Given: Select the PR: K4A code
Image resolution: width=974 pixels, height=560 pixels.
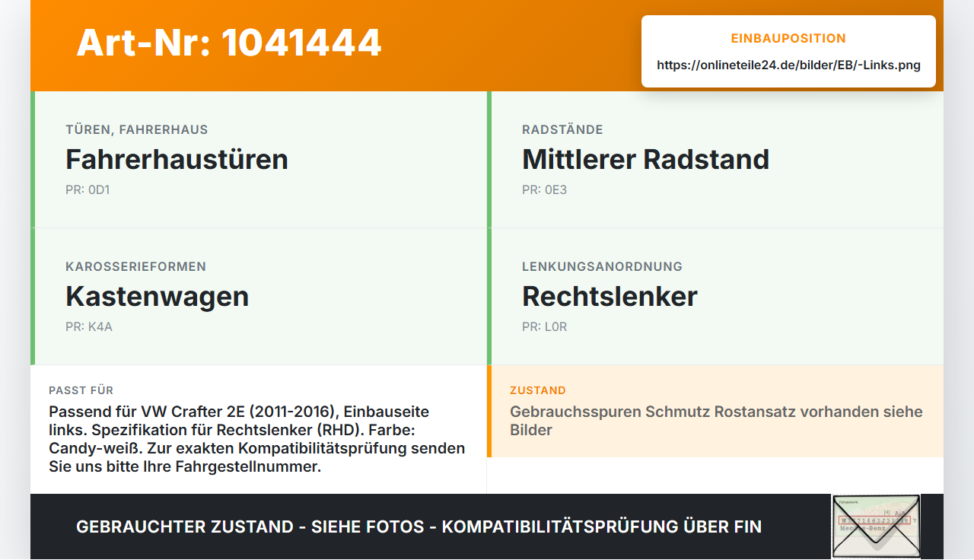Looking at the screenshot, I should tap(89, 326).
